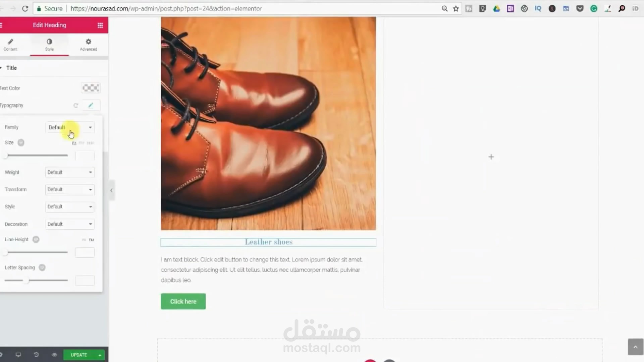
Task: Open responsive mode via monitor icon
Action: 18,355
